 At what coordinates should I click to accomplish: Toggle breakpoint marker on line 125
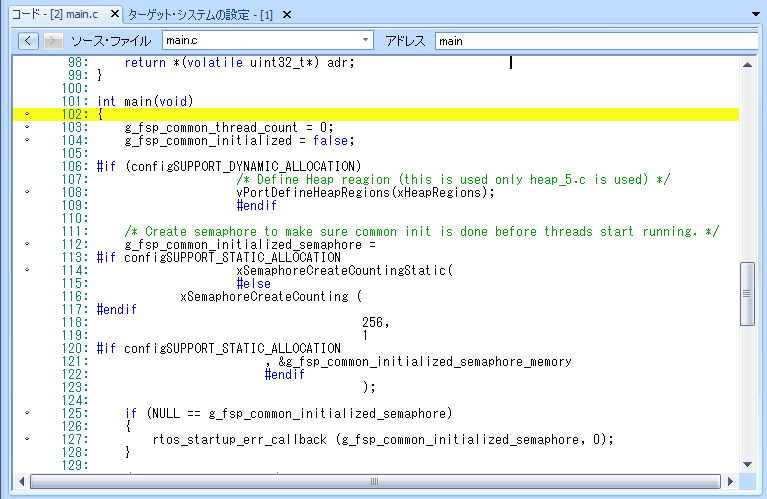coord(27,413)
